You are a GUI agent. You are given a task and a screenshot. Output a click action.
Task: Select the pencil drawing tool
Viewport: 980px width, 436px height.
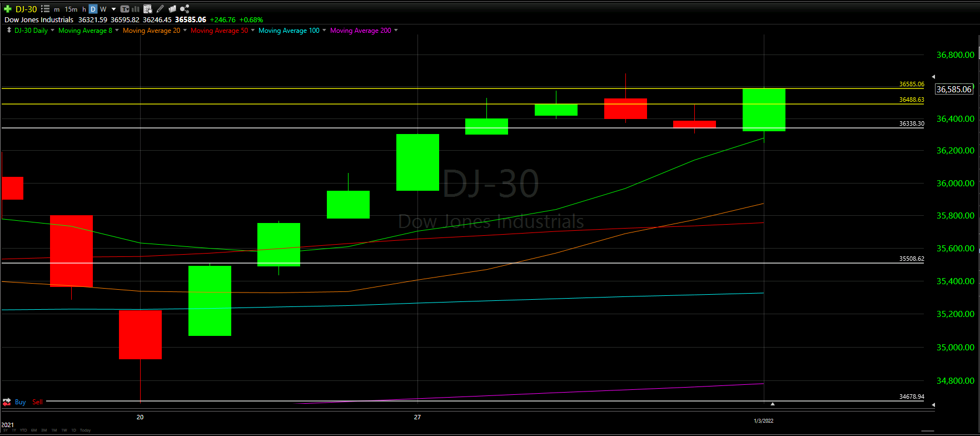coord(160,9)
